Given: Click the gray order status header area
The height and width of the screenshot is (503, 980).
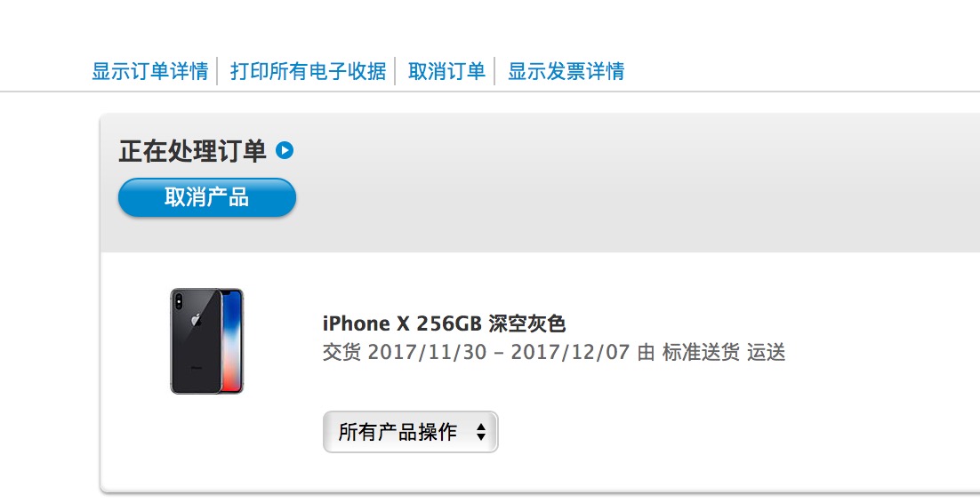Looking at the screenshot, I should pyautogui.click(x=540, y=183).
